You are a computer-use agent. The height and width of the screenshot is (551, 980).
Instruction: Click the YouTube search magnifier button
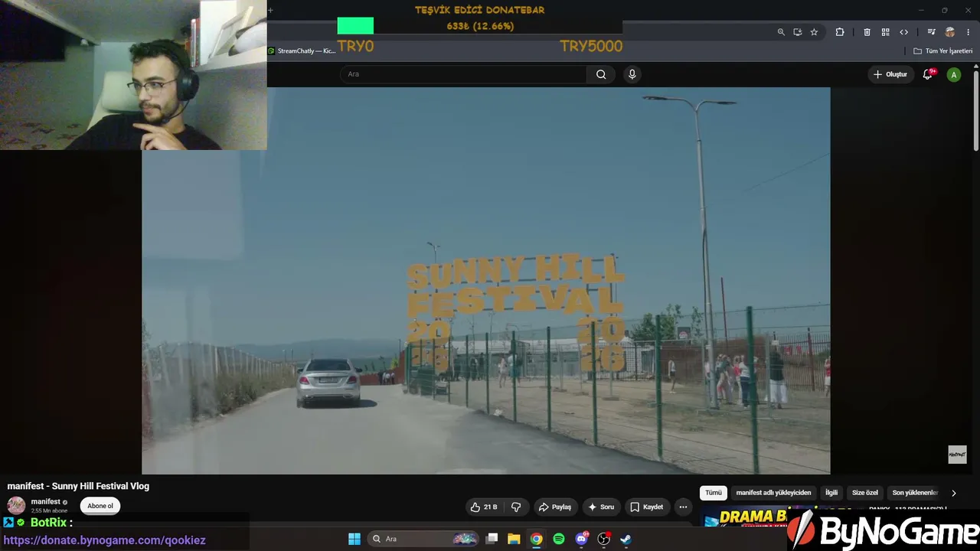tap(601, 74)
